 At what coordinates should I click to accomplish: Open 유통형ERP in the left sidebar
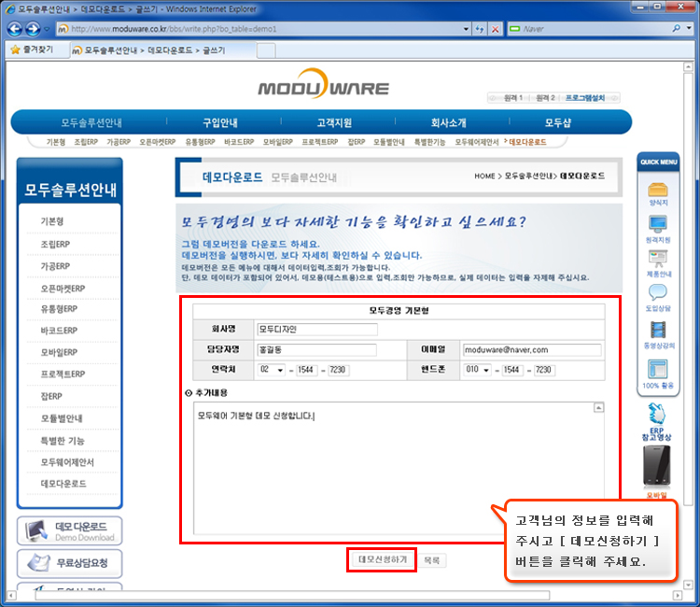59,309
